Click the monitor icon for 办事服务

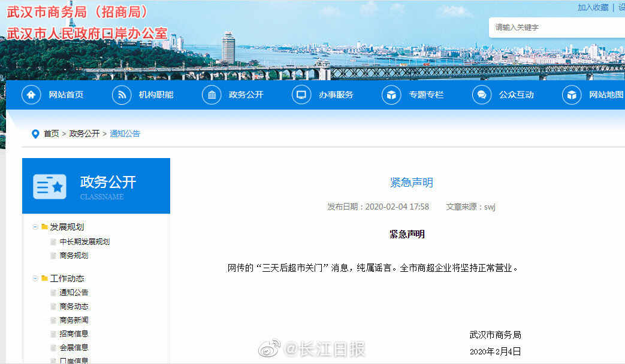(301, 95)
